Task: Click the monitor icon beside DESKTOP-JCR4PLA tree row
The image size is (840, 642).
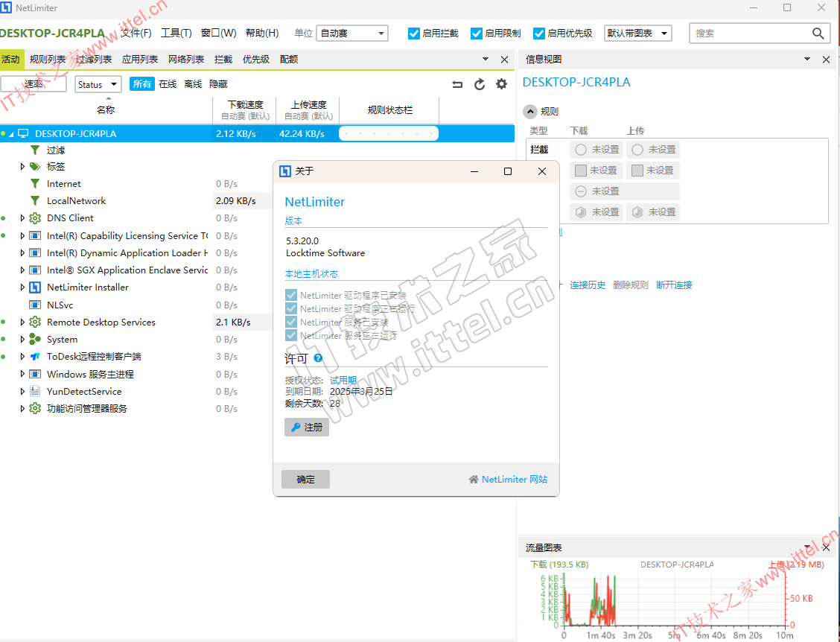Action: click(23, 133)
